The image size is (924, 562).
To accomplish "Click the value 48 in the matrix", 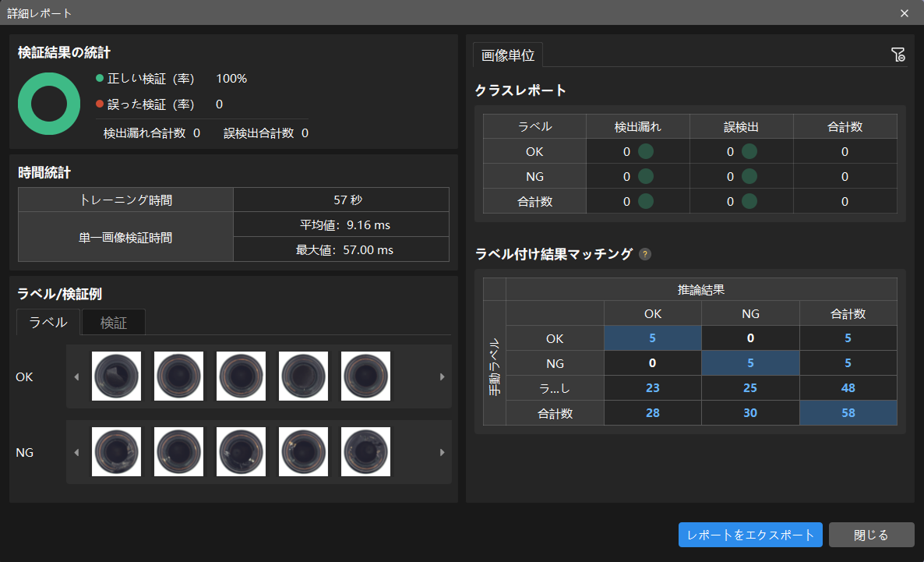I will (848, 388).
